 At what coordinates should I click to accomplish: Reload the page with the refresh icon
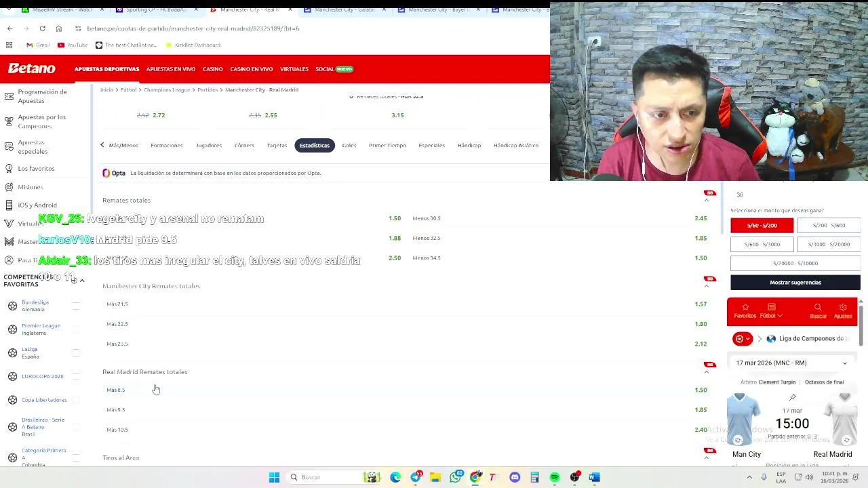[x=42, y=28]
